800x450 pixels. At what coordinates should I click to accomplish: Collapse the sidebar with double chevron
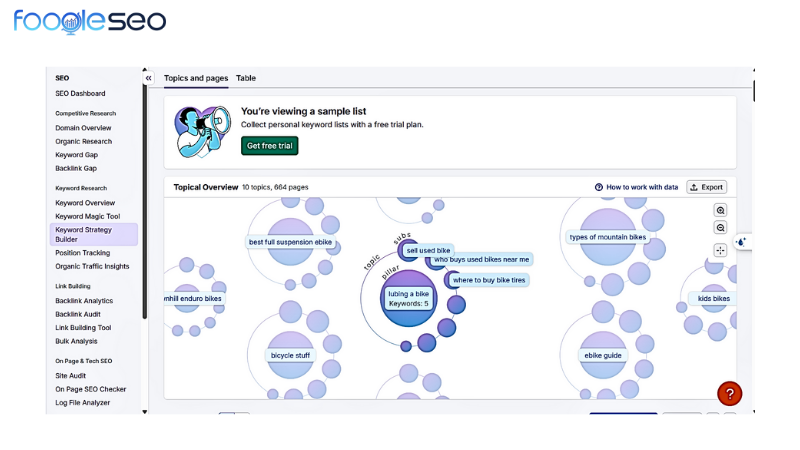coord(149,78)
